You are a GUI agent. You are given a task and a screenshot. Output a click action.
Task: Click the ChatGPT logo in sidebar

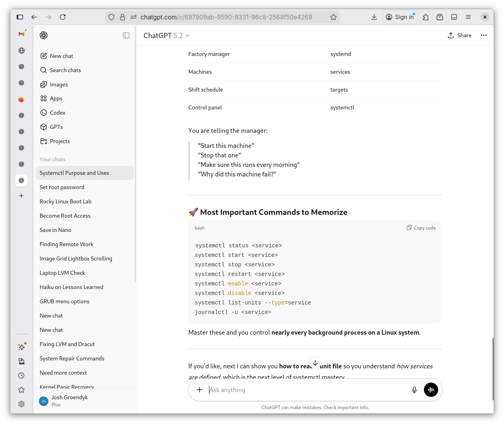click(x=44, y=35)
